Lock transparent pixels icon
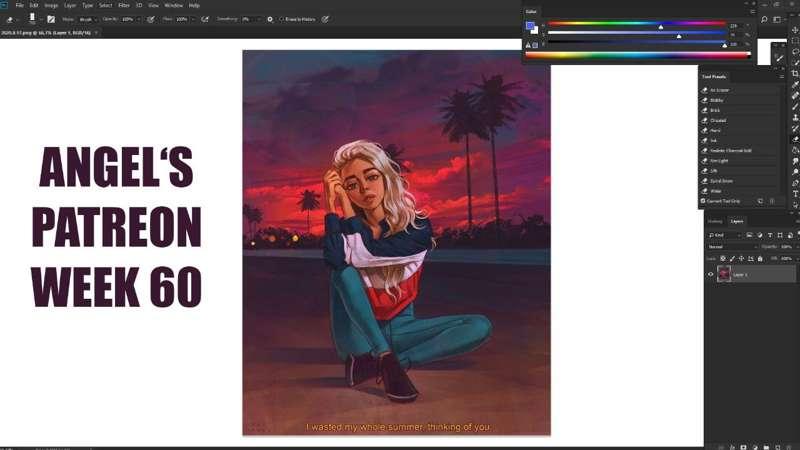 pos(723,259)
